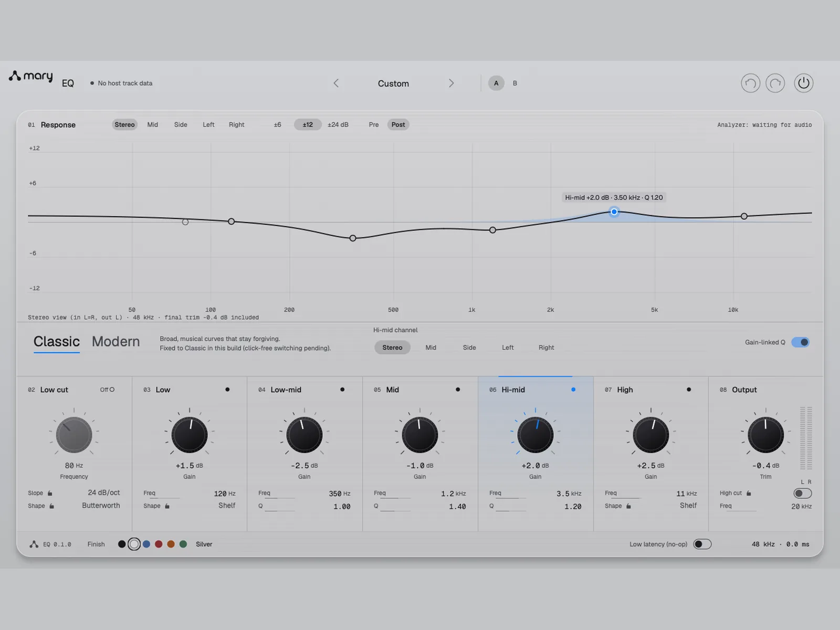Switch off Gain-linked Q toggle

(801, 342)
